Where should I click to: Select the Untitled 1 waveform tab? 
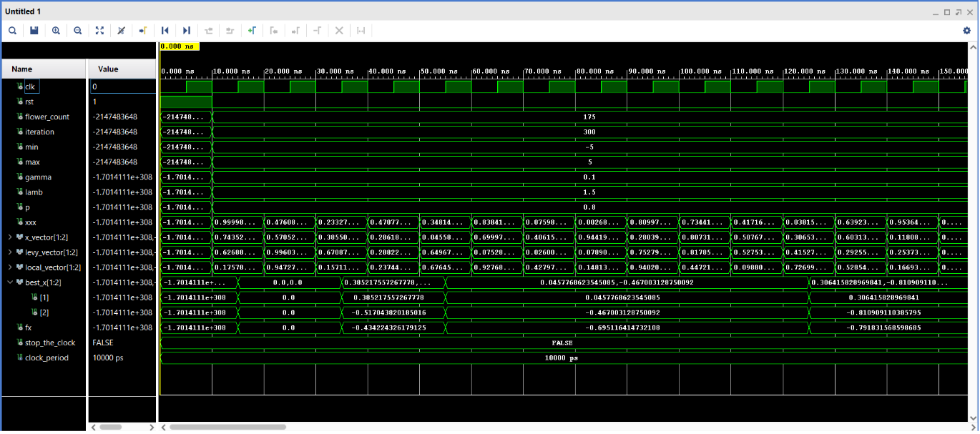[24, 11]
